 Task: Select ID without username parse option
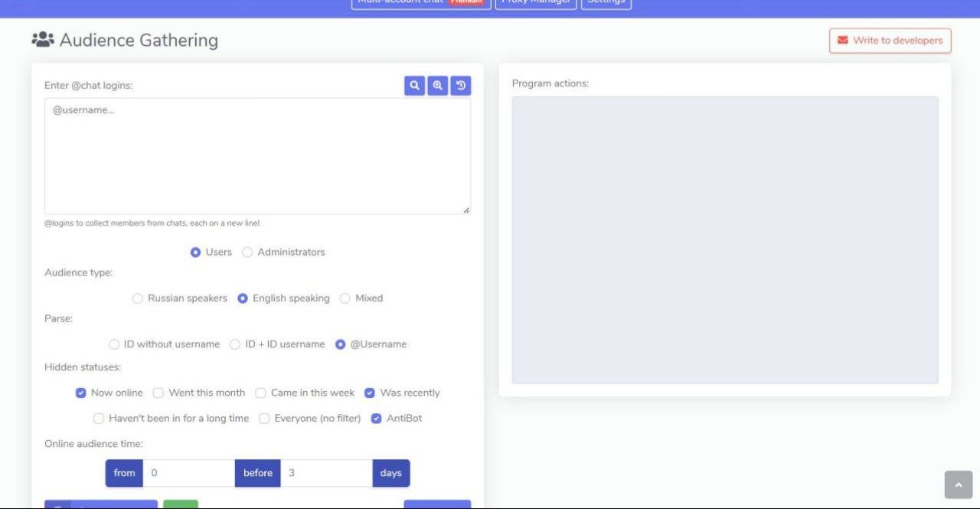point(114,344)
